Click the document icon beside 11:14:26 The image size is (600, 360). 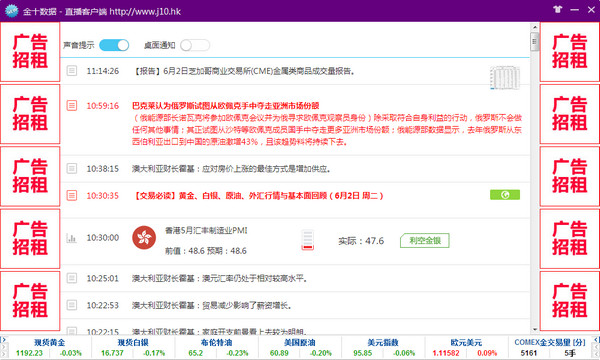(x=72, y=70)
